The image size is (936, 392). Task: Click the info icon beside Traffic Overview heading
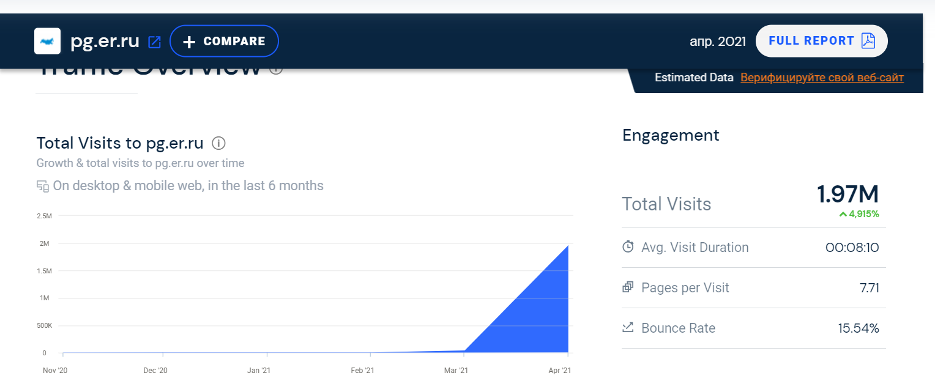[275, 69]
